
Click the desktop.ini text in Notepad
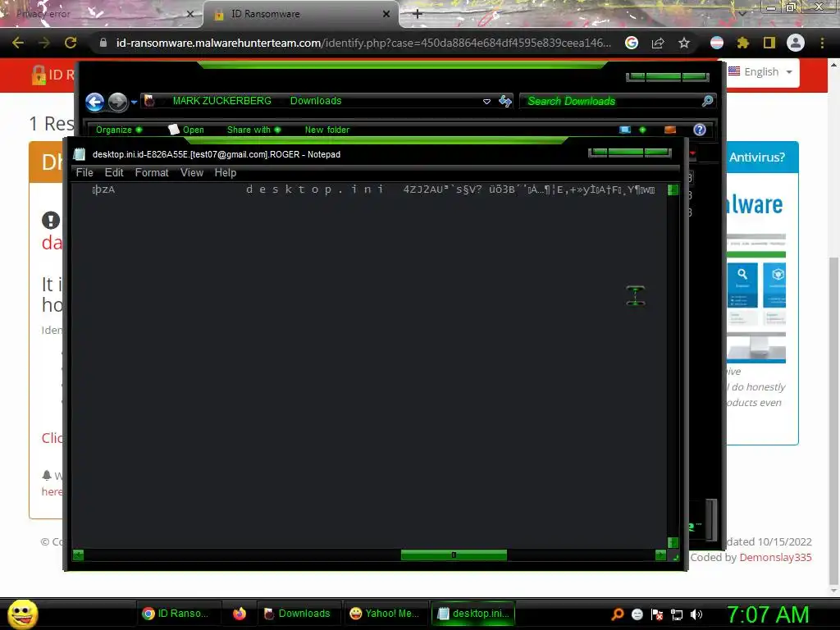(x=315, y=189)
